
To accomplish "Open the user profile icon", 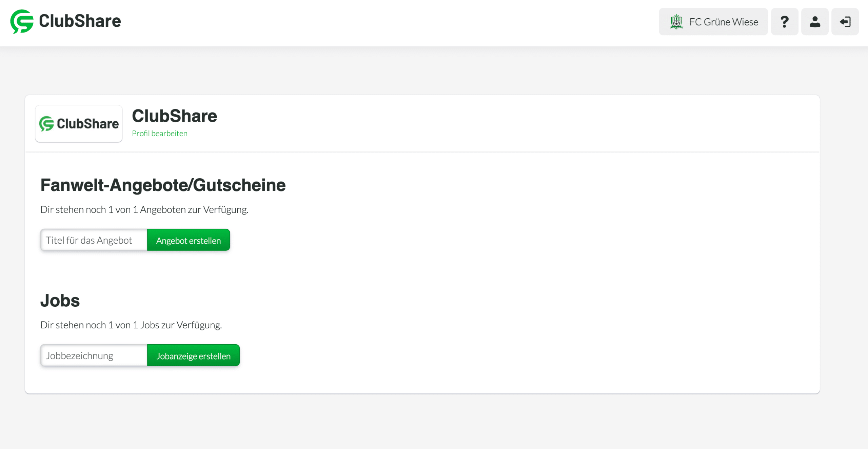I will [x=815, y=22].
